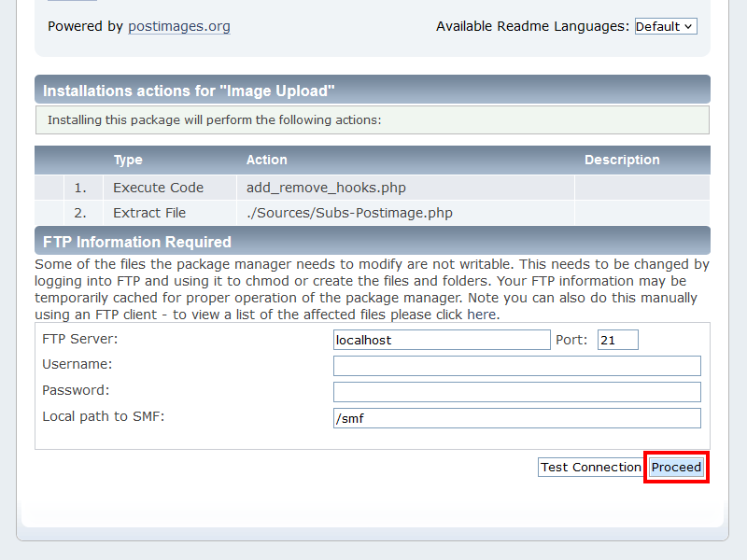The image size is (747, 560).
Task: Click the "Installing this package" notice text
Action: tap(214, 120)
